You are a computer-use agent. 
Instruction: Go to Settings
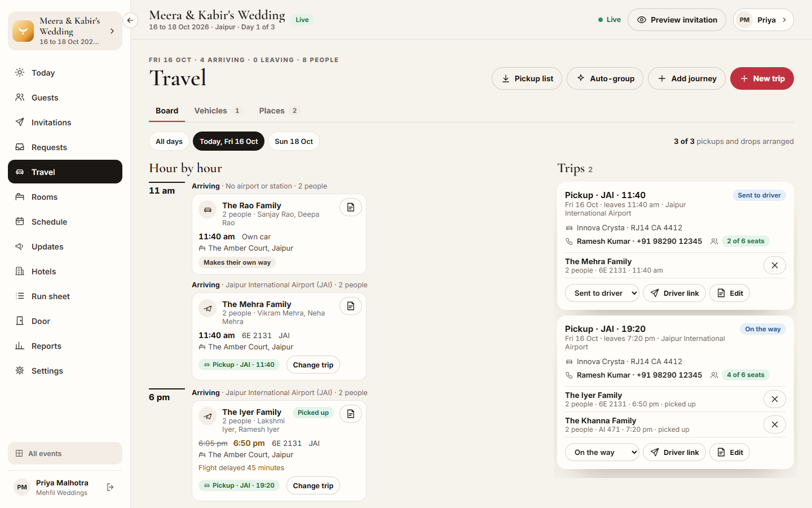pyautogui.click(x=65, y=371)
